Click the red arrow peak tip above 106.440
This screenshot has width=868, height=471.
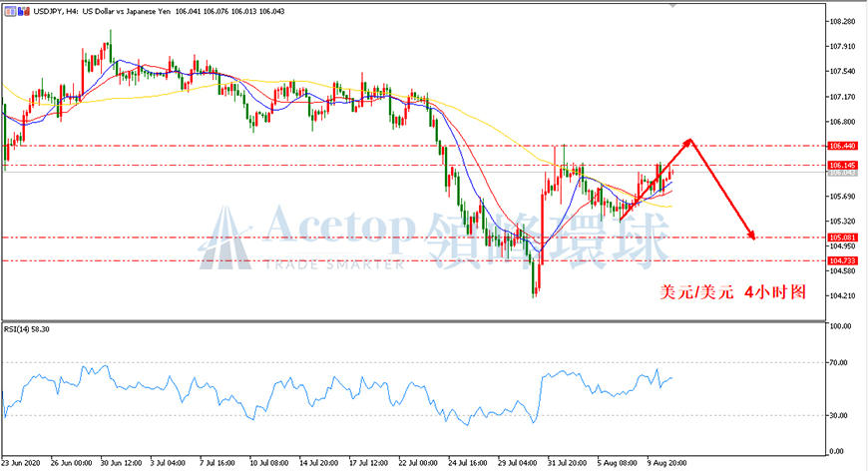click(x=689, y=140)
